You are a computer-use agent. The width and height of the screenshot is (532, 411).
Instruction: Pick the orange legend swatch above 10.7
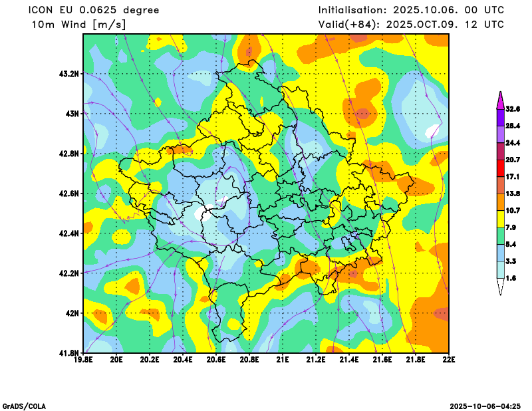point(500,202)
